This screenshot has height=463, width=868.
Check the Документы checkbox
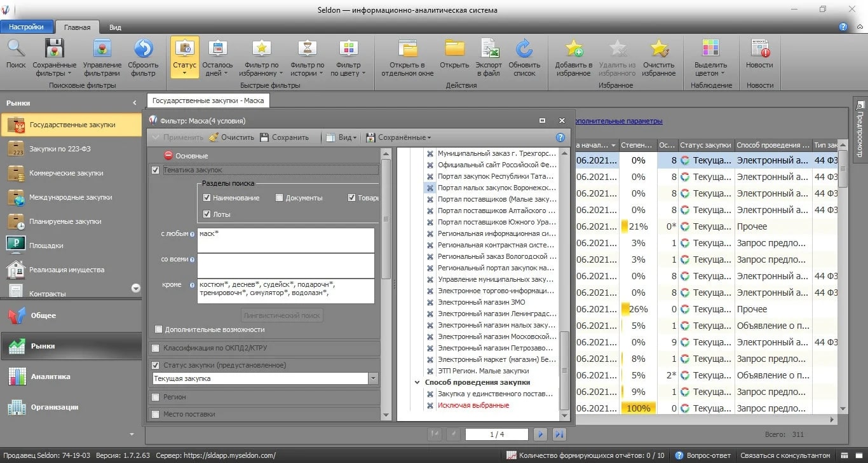coord(280,198)
